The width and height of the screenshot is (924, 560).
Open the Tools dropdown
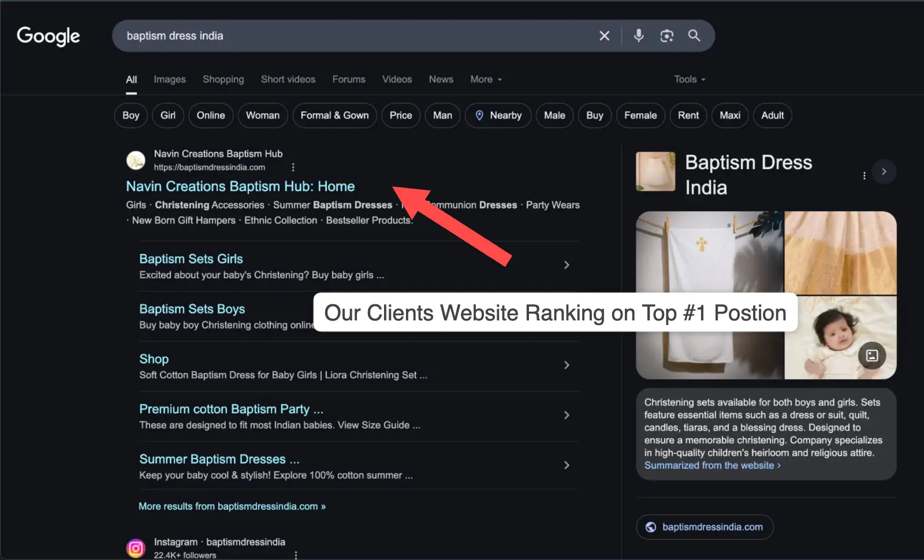(690, 80)
